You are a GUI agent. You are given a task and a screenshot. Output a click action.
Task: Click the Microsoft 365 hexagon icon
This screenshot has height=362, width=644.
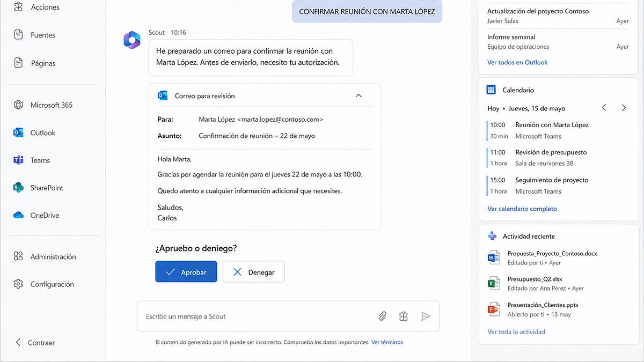tap(19, 105)
